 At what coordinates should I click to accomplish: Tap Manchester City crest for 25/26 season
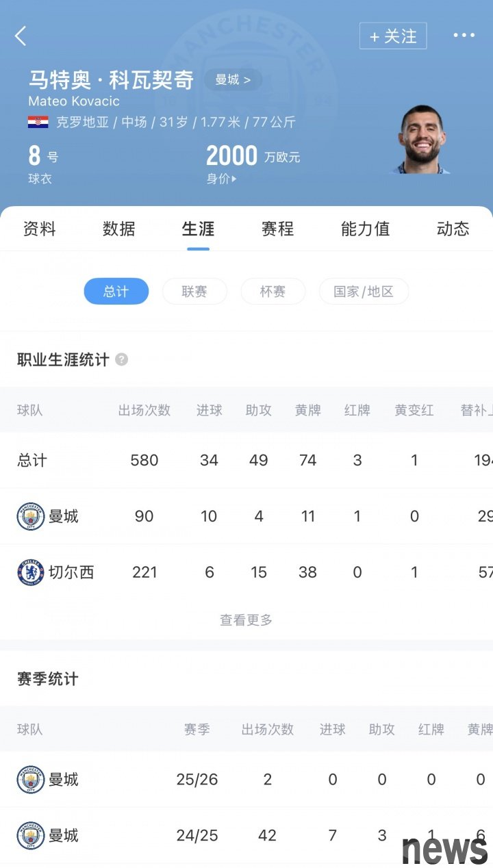[31, 779]
